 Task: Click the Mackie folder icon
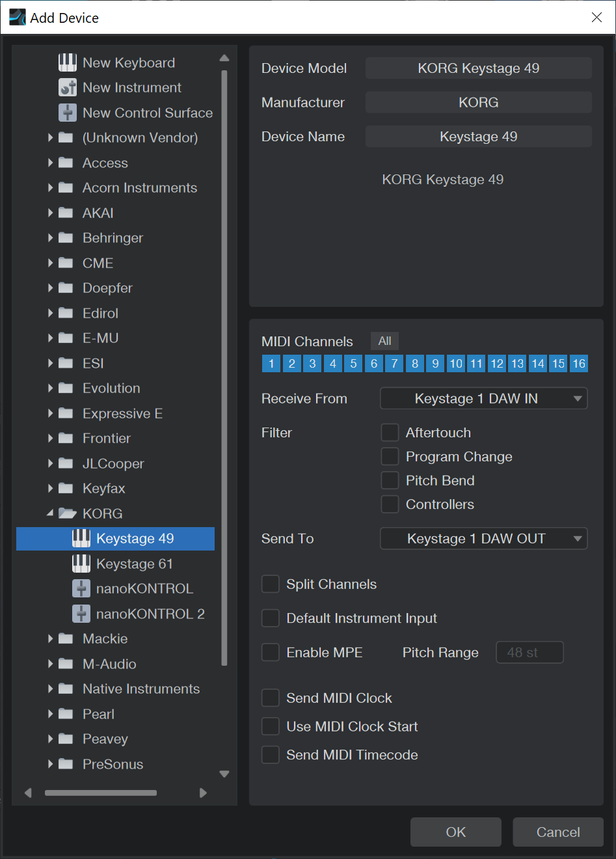point(66,638)
